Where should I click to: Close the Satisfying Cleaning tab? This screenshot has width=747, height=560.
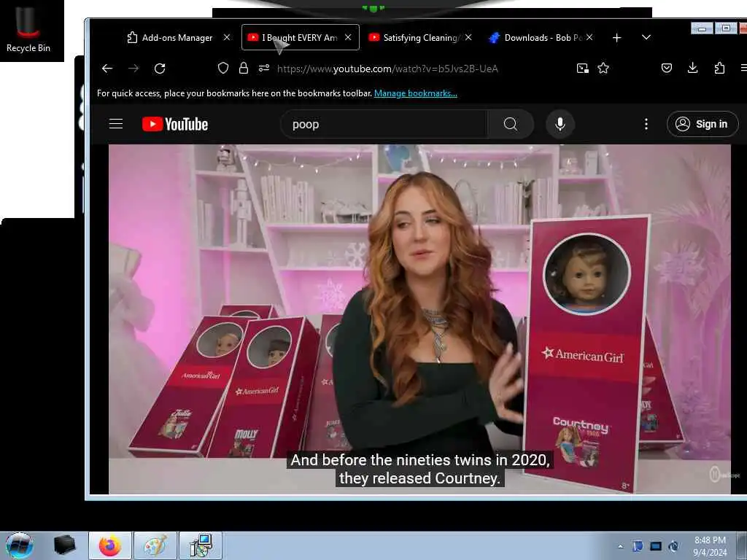pyautogui.click(x=469, y=37)
